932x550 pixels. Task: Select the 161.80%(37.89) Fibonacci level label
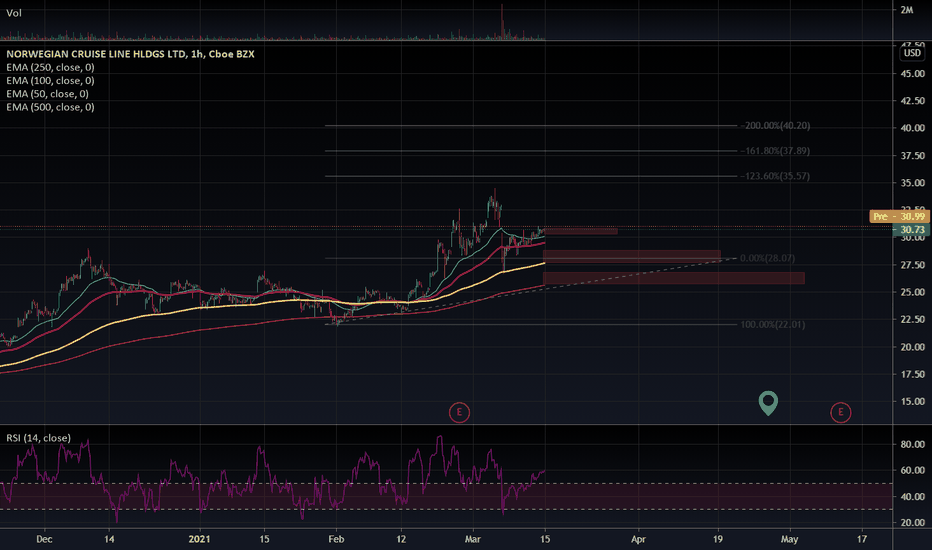775,150
